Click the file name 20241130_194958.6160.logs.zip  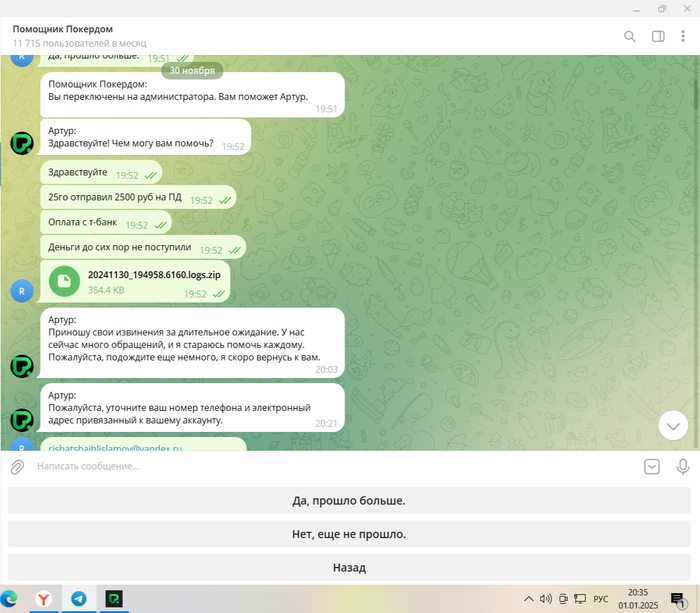point(154,275)
